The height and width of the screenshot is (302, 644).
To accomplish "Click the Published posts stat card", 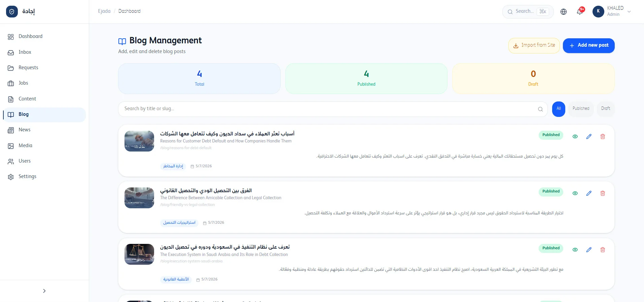I will tap(366, 79).
